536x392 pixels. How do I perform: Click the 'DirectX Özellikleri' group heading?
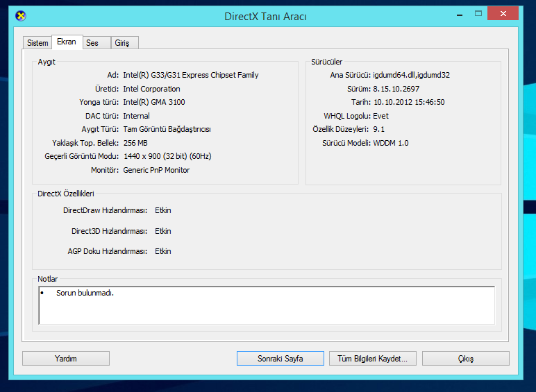point(66,194)
